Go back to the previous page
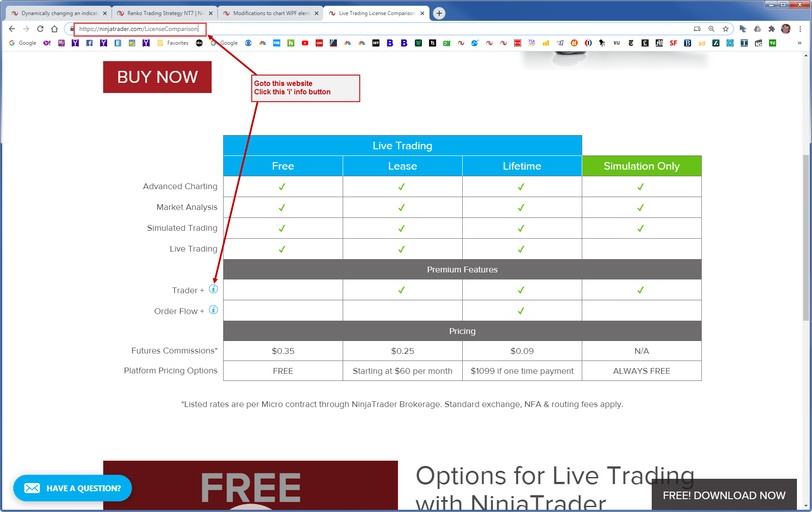The image size is (812, 512). [x=12, y=29]
